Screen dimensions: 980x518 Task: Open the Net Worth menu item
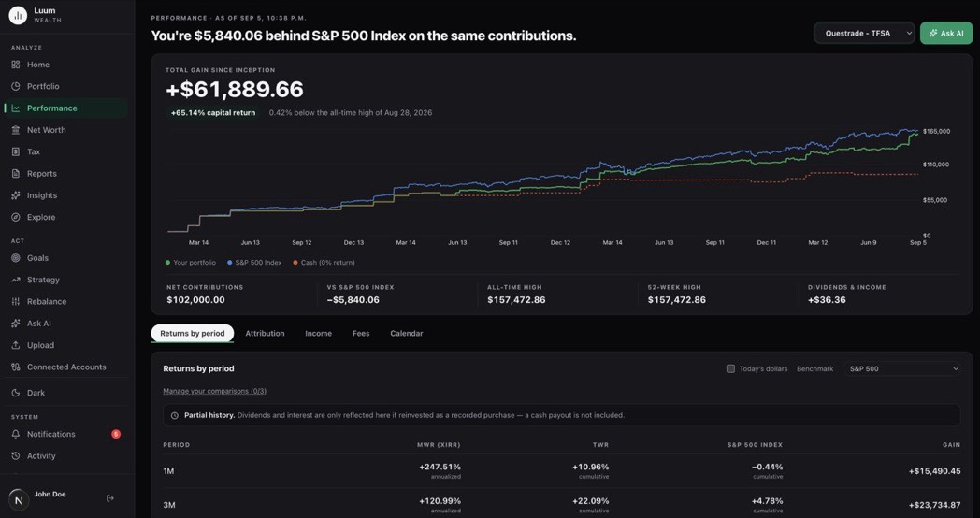[65, 130]
